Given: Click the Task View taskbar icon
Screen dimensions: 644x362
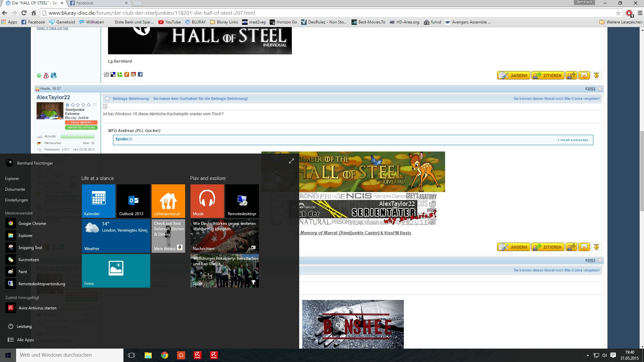Looking at the screenshot, I should (x=131, y=355).
